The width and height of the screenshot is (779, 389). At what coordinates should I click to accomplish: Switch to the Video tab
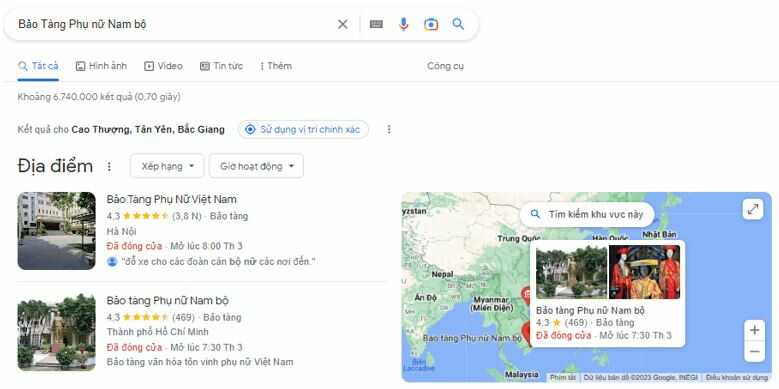163,66
